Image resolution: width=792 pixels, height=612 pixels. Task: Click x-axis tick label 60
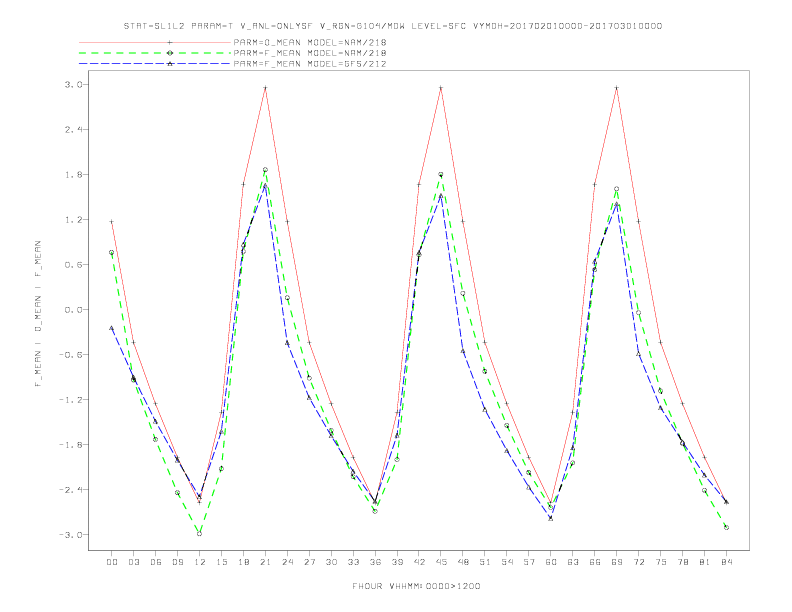[x=551, y=562]
